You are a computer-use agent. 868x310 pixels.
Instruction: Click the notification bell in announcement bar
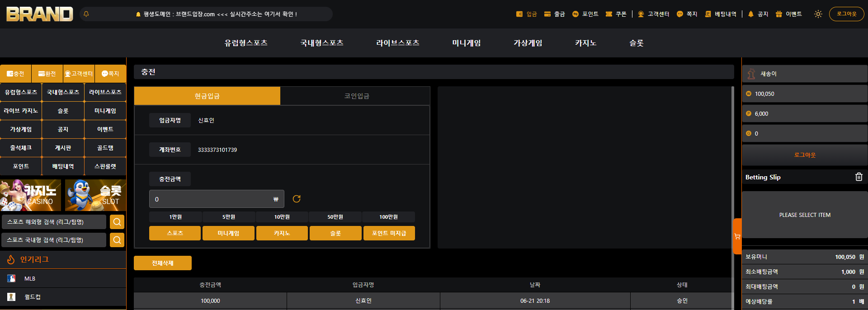pyautogui.click(x=86, y=14)
